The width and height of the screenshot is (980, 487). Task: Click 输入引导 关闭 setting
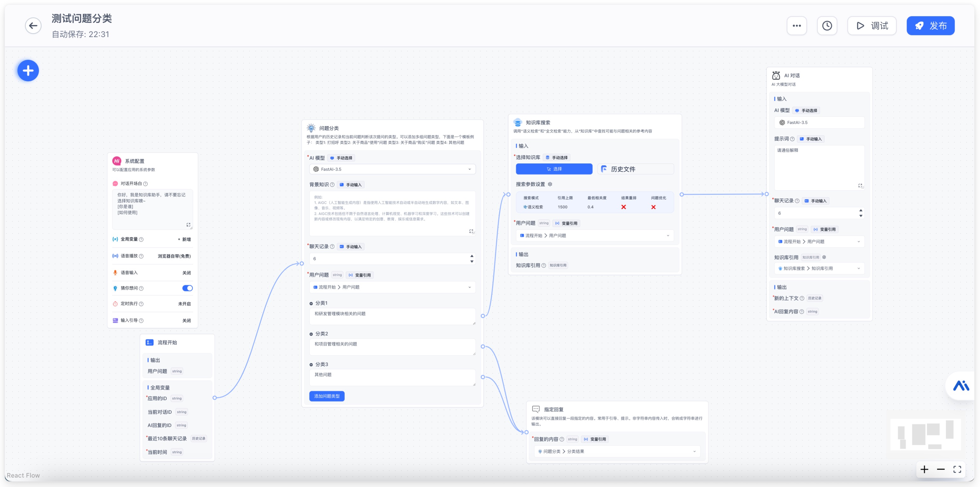(x=186, y=321)
